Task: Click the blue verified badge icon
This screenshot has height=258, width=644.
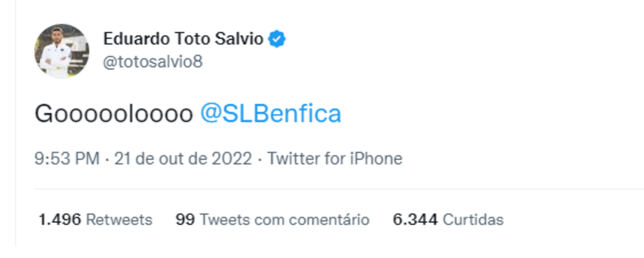Action: click(x=276, y=39)
